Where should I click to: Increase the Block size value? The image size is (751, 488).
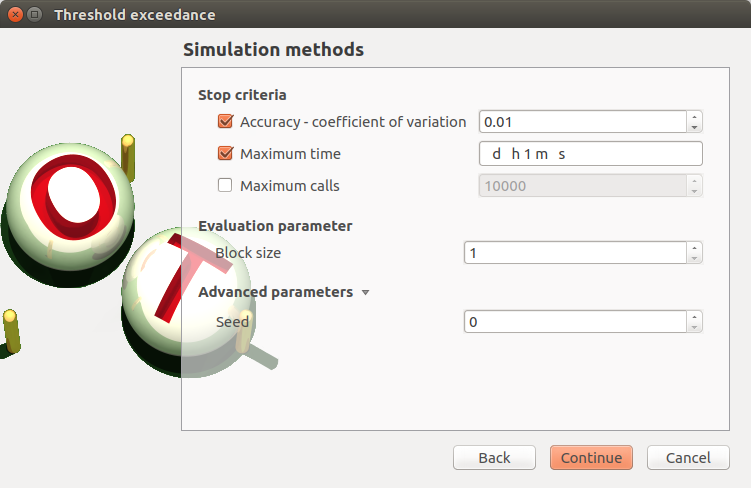pyautogui.click(x=694, y=248)
